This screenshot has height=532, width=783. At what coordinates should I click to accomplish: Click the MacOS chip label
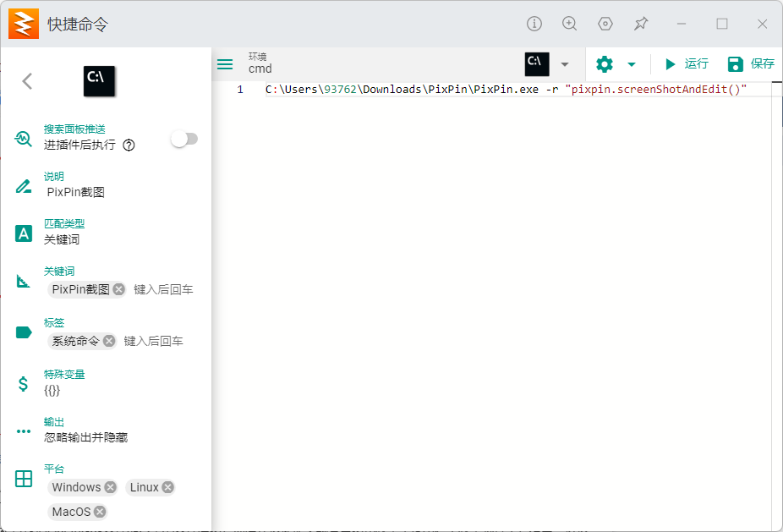click(x=71, y=512)
